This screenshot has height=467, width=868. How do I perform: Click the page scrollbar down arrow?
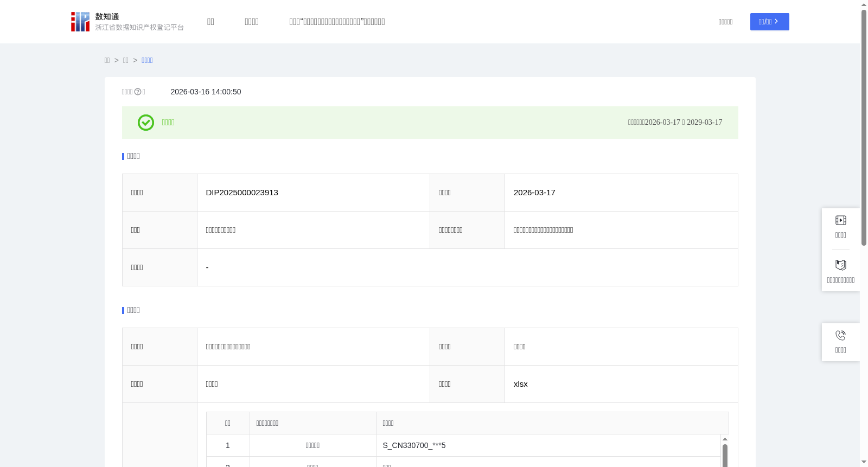864,462
